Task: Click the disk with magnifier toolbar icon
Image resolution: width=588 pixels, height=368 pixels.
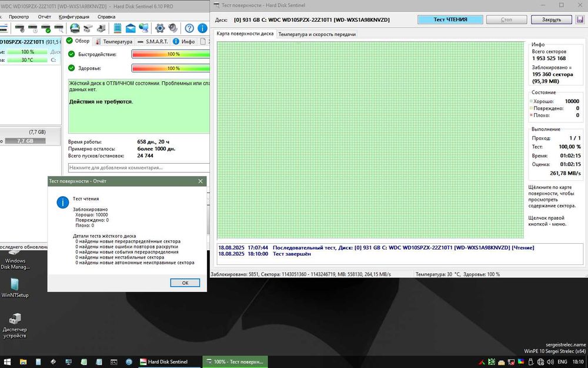Action: (58, 28)
